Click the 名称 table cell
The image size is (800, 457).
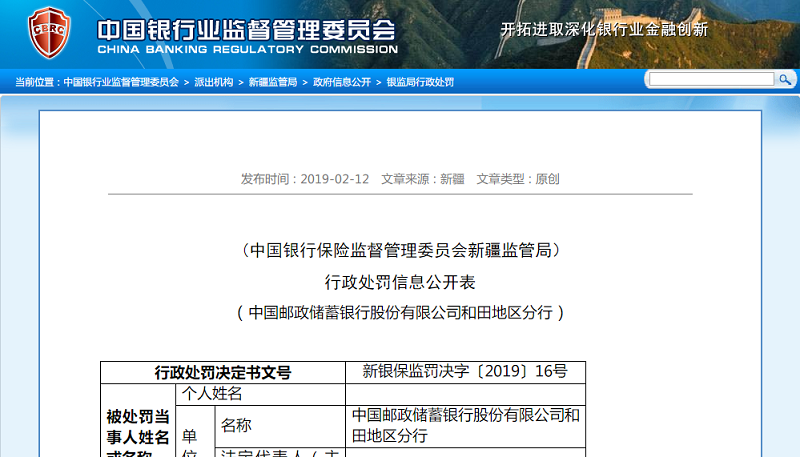[x=237, y=426]
